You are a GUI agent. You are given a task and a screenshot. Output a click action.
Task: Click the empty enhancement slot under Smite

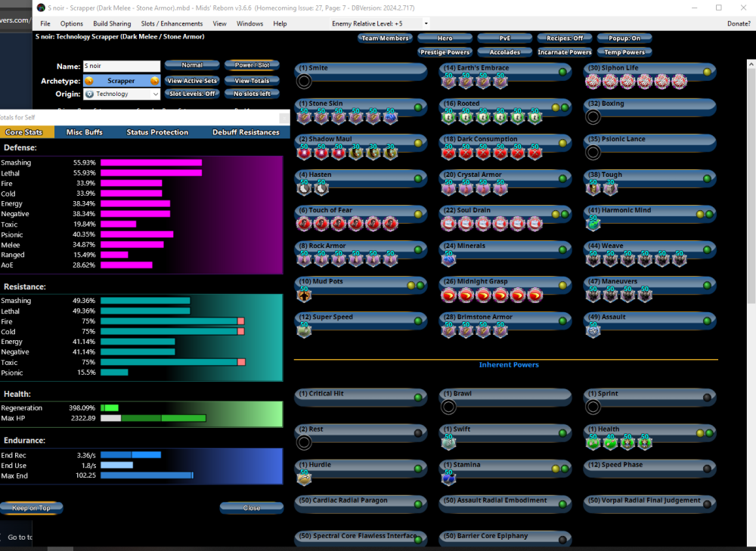tap(304, 82)
